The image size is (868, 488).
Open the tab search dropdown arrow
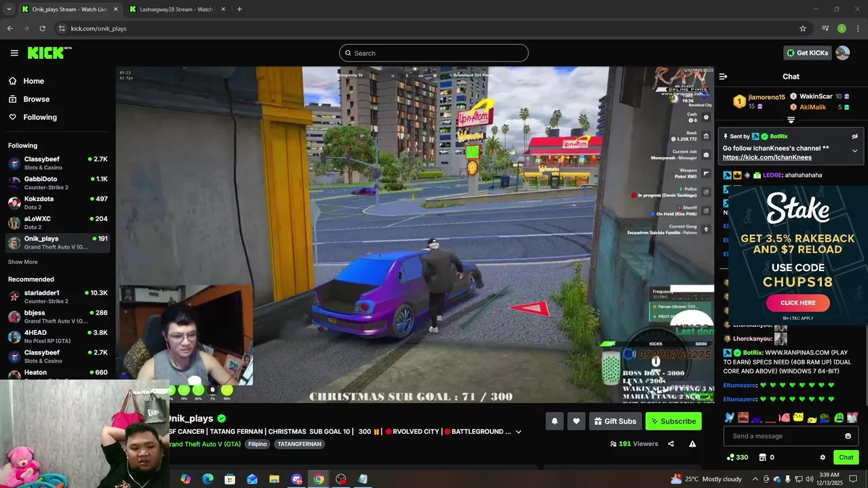click(x=8, y=9)
